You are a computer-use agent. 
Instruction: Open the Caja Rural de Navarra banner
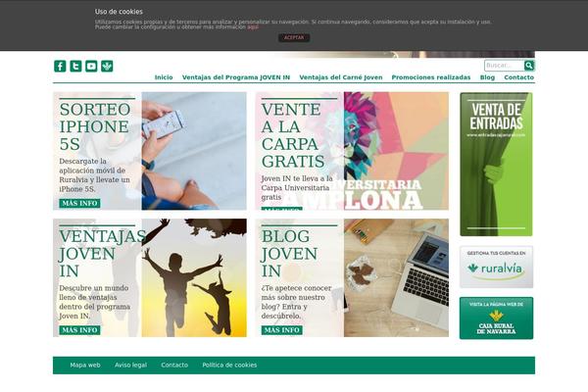pos(496,318)
